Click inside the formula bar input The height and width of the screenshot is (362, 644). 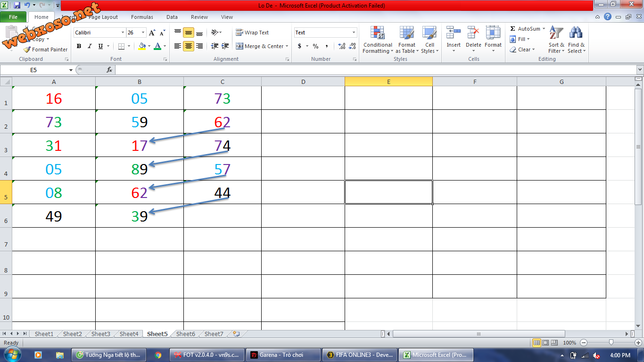[372, 70]
